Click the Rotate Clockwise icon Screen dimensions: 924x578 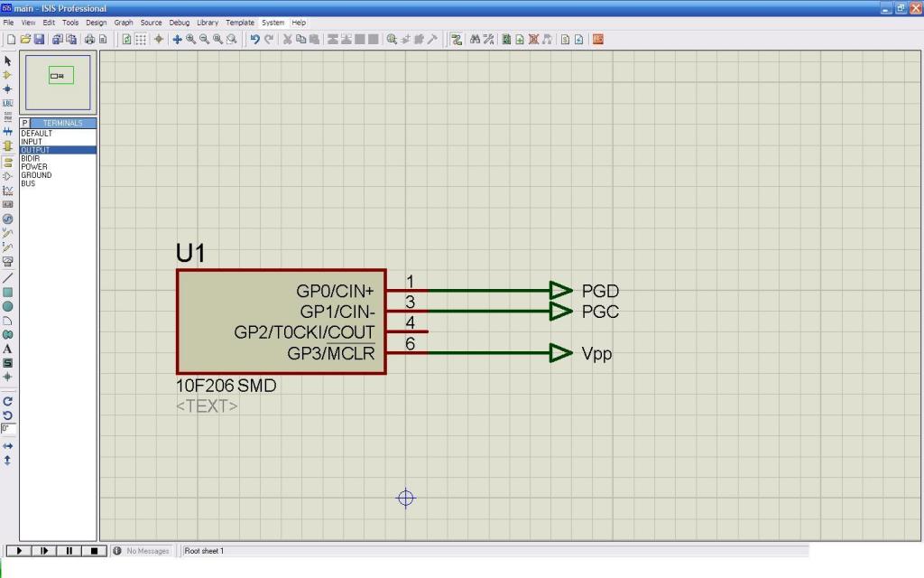pos(7,401)
